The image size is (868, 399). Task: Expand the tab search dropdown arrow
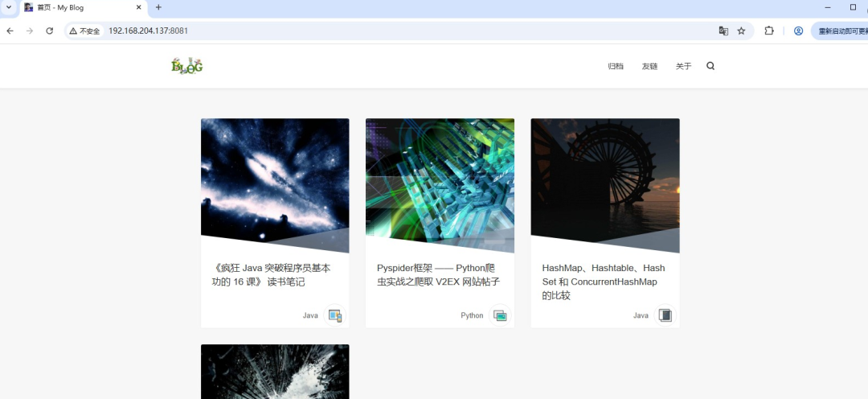click(x=8, y=7)
